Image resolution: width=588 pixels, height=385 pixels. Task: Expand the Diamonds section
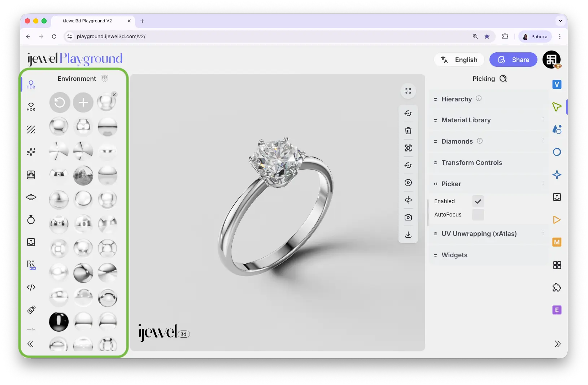tap(489, 141)
